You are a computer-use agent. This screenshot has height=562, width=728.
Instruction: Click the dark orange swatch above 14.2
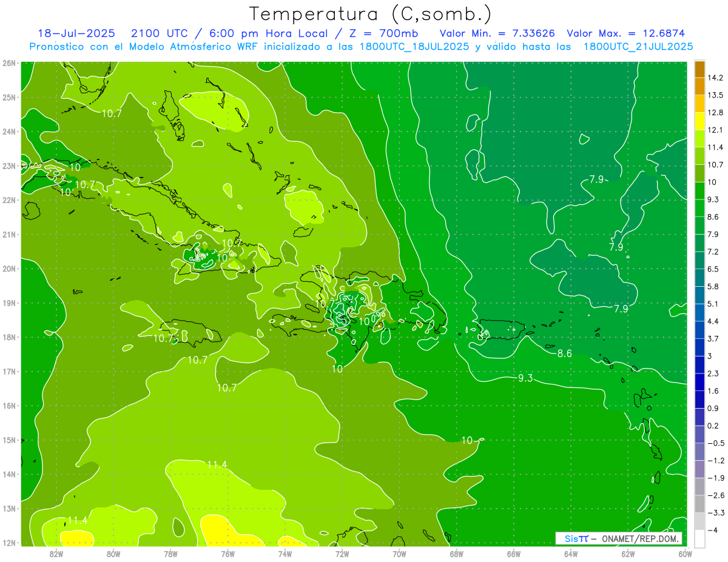699,69
